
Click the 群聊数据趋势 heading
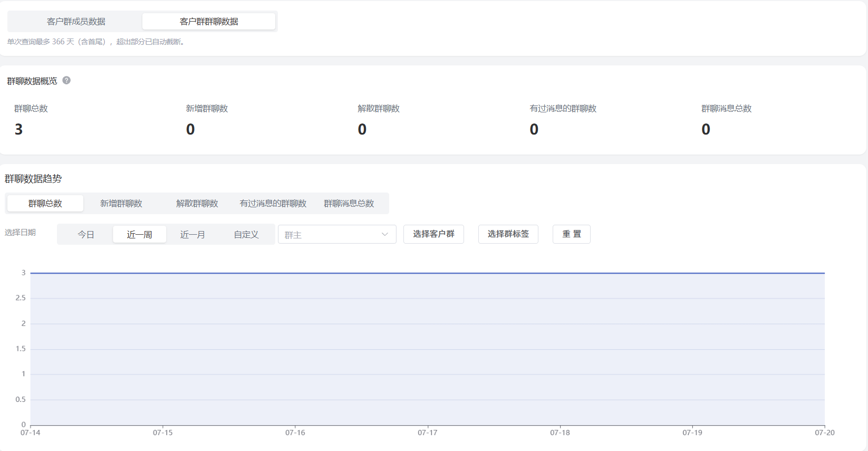pyautogui.click(x=33, y=179)
